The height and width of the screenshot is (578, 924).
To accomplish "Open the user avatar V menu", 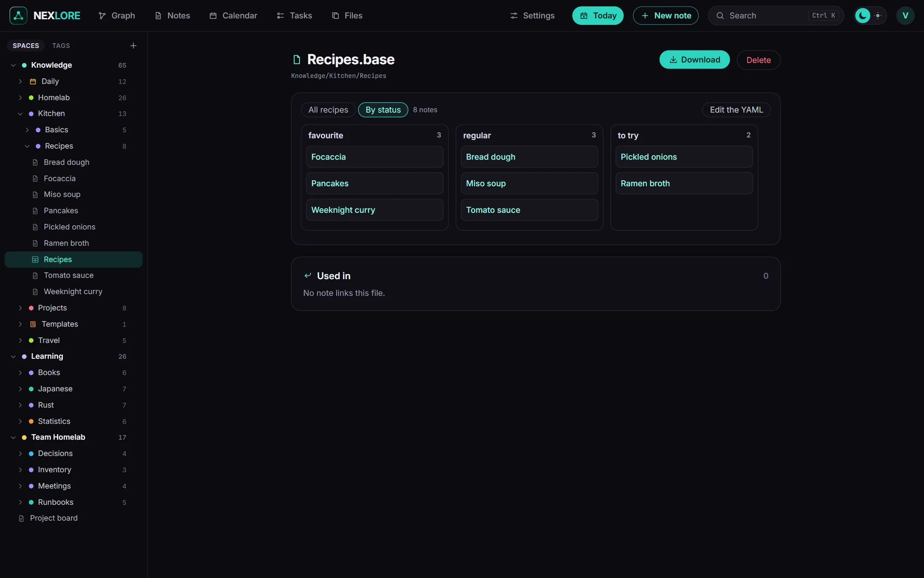I will point(905,15).
